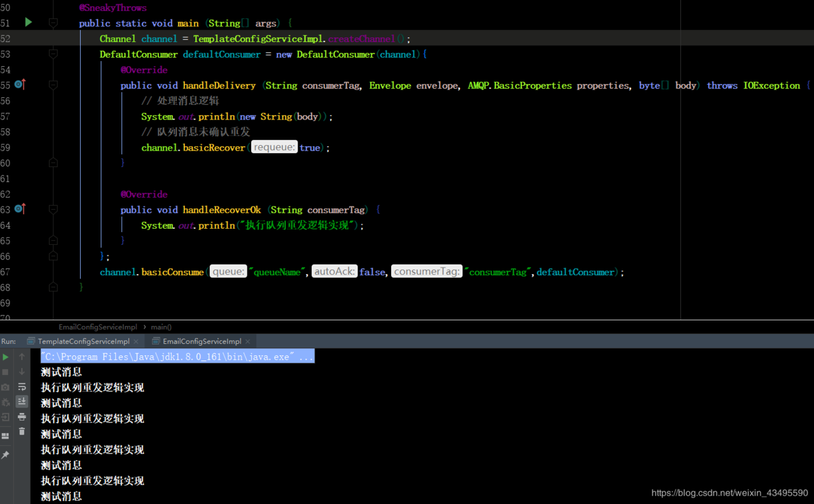814x504 pixels.
Task: Click the TemplateConfigServiceImpl class reference on line 52
Action: (259, 39)
